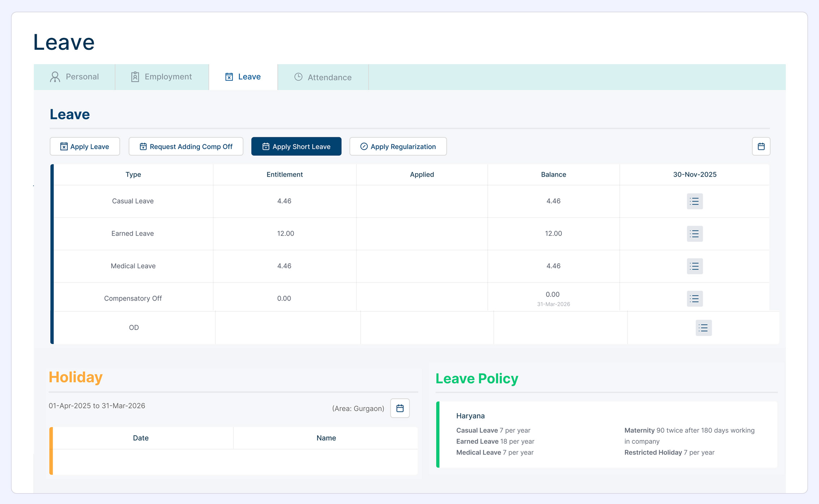
Task: Click the Apply Regularization button
Action: coord(398,146)
